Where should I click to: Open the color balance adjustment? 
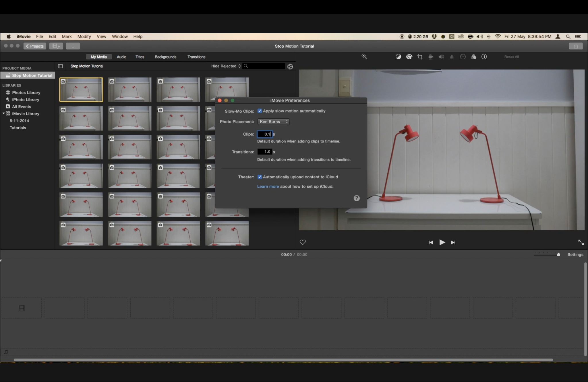click(x=398, y=56)
